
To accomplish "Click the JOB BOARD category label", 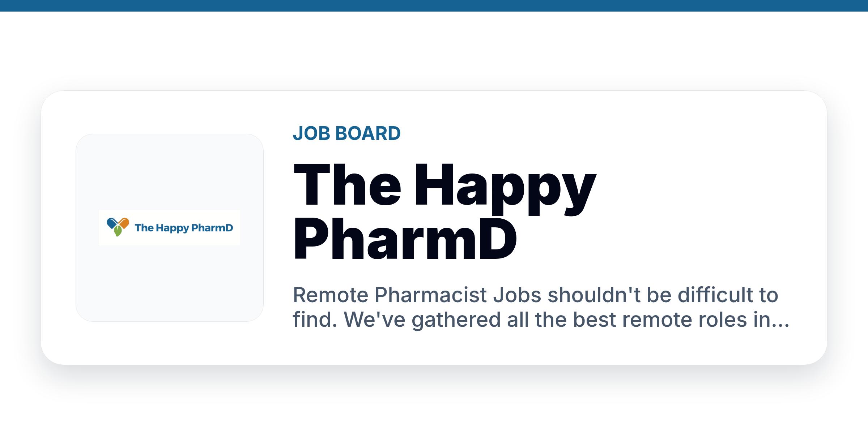I will coord(346,133).
